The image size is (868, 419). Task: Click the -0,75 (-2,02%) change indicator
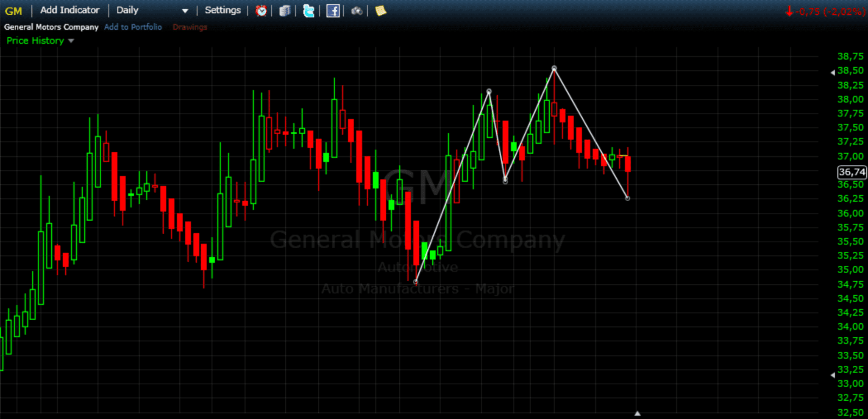click(x=825, y=11)
